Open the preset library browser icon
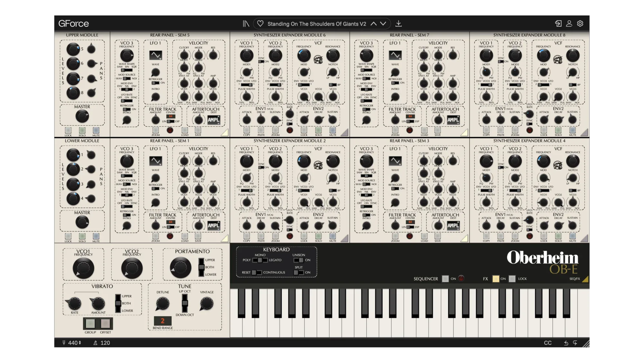The height and width of the screenshot is (363, 644). point(246,24)
